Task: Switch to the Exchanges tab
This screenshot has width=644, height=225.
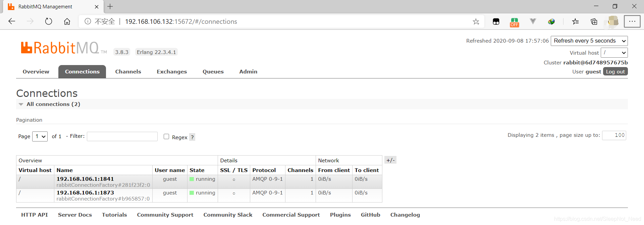Action: (x=172, y=72)
